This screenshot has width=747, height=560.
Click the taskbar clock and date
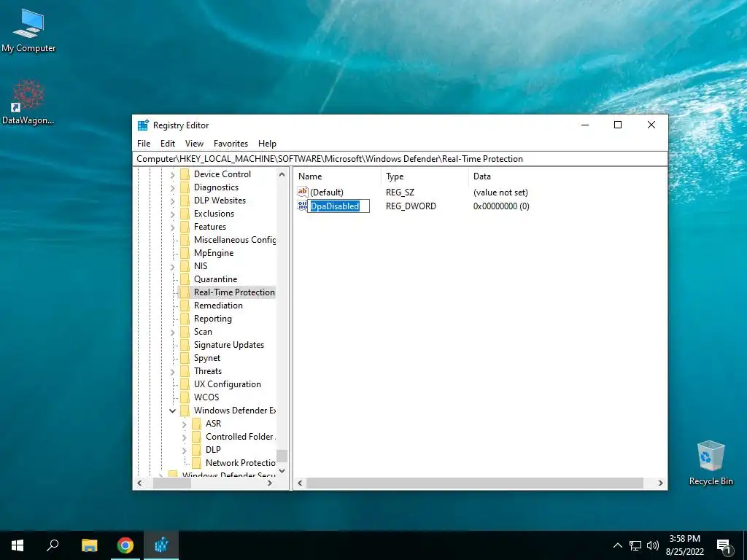[x=684, y=545]
